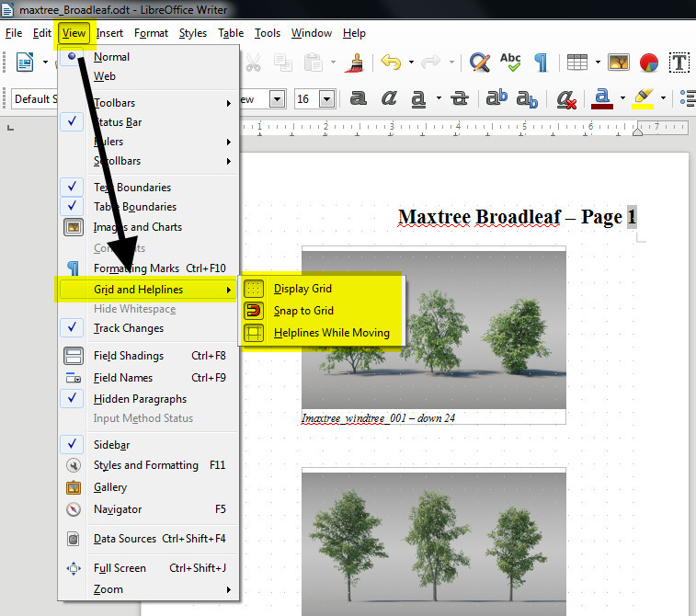The height and width of the screenshot is (616, 696).
Task: Apply Underline with the underlined a icon
Action: (418, 98)
